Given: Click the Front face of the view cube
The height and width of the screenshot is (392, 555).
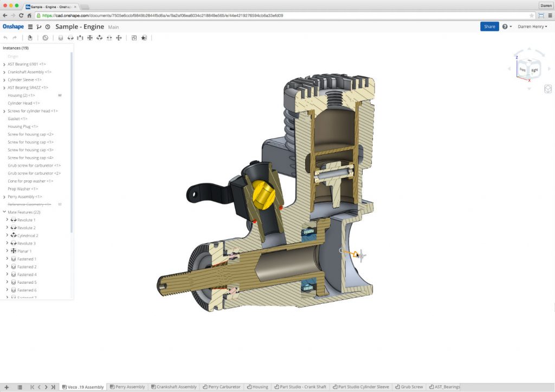Looking at the screenshot, I should (524, 69).
